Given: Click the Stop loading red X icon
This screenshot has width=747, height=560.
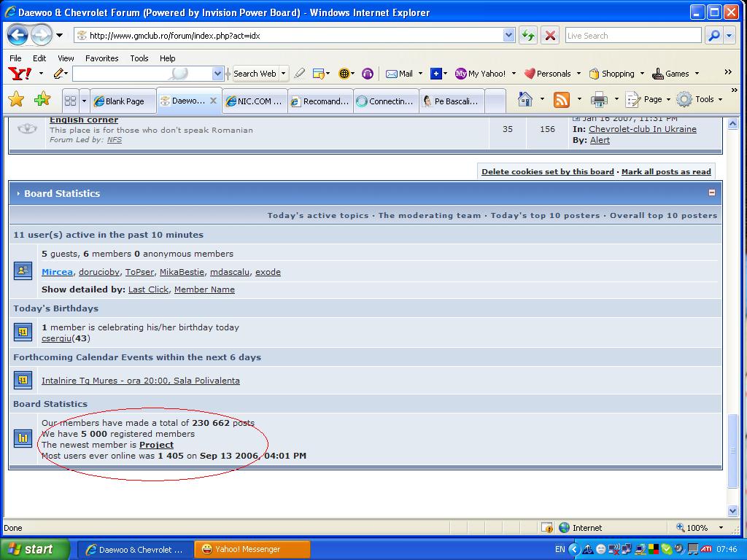Looking at the screenshot, I should (550, 35).
